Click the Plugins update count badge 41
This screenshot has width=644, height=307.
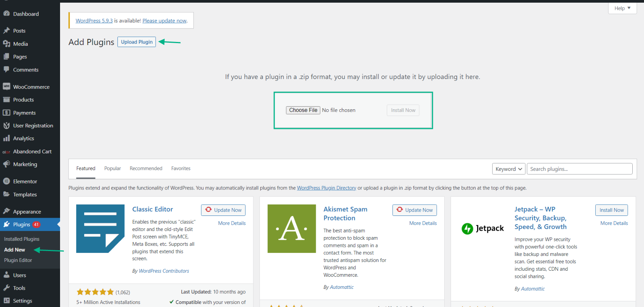tap(36, 225)
